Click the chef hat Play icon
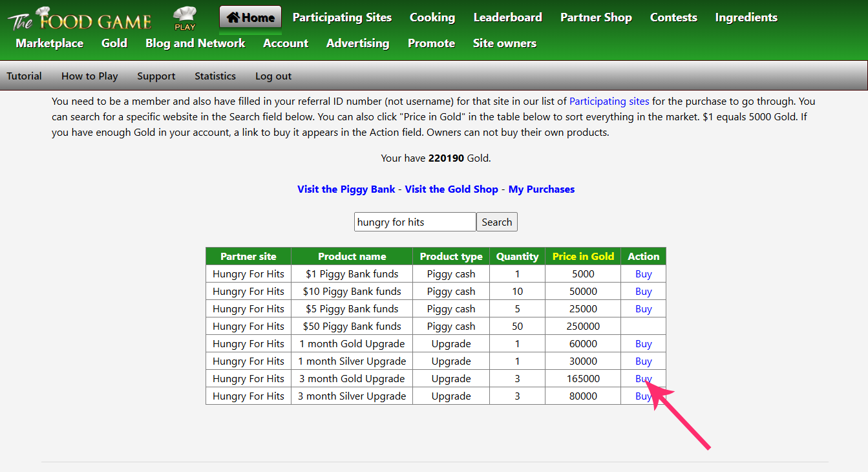This screenshot has width=868, height=472. (185, 18)
